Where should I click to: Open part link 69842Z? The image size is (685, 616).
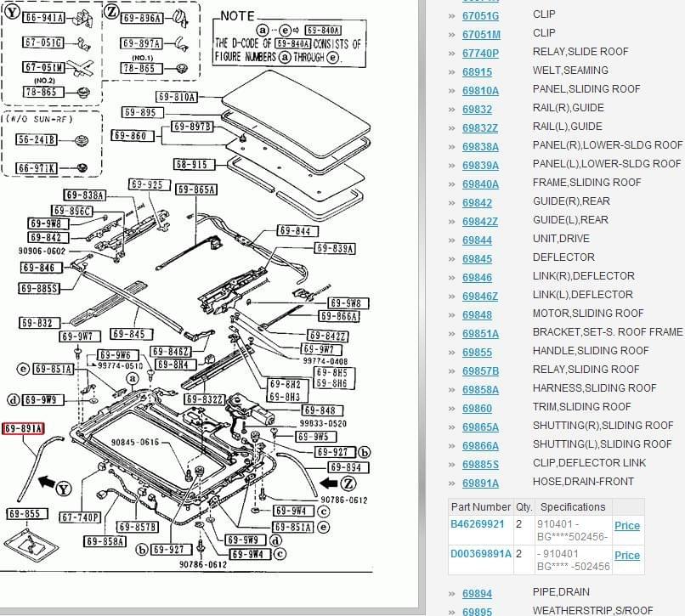(x=479, y=222)
